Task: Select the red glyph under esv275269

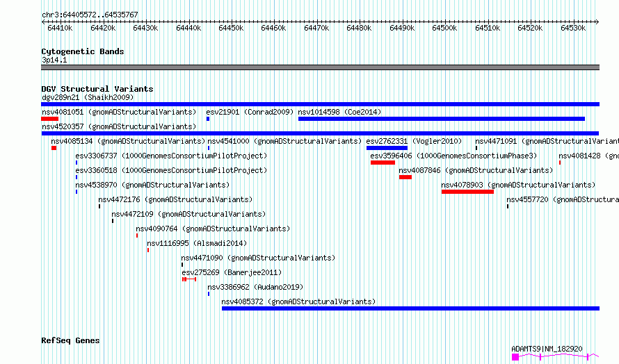Action: point(189,279)
